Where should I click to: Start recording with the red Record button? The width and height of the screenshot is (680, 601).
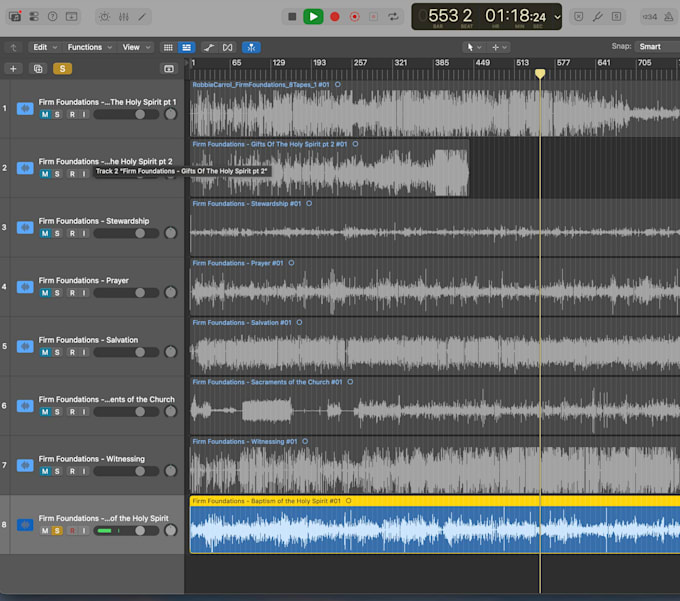pos(334,17)
